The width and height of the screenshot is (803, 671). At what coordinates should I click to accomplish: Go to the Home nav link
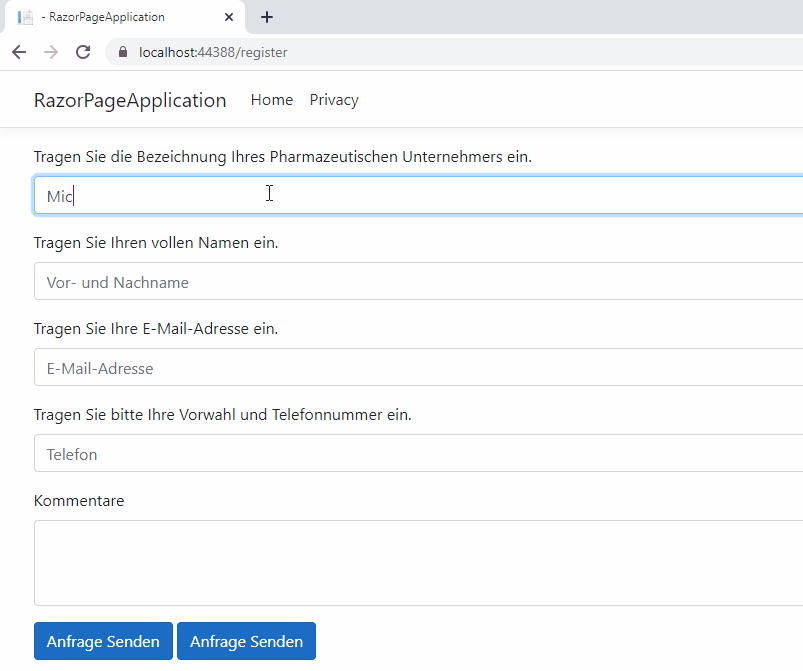[x=272, y=100]
